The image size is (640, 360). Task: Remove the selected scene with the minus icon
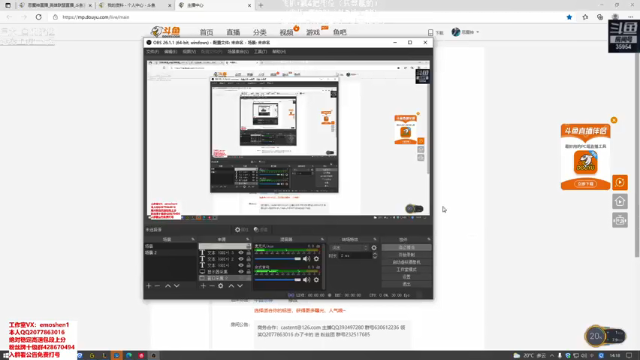(158, 286)
